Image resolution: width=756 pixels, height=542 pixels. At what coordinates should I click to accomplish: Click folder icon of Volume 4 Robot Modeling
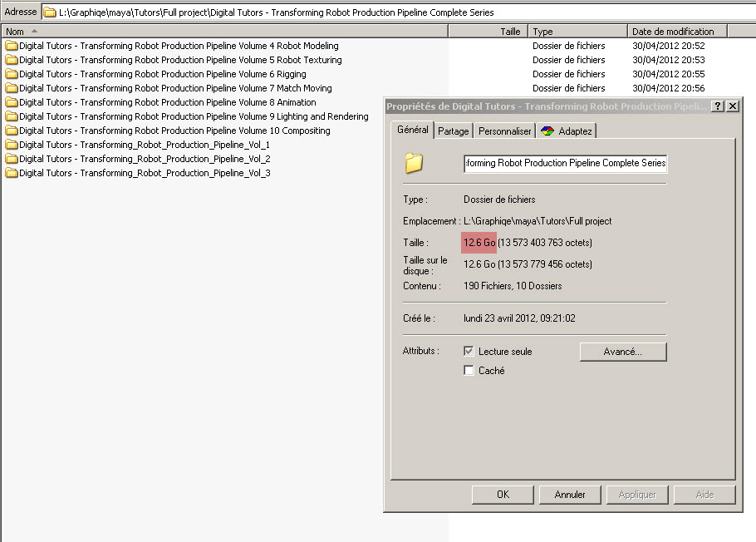[x=12, y=46]
